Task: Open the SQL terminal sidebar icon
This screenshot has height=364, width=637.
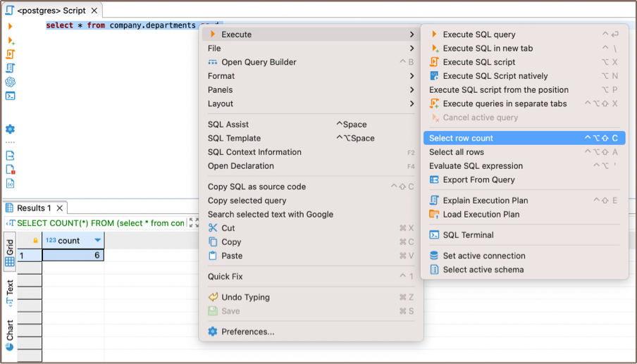Action: pyautogui.click(x=10, y=96)
